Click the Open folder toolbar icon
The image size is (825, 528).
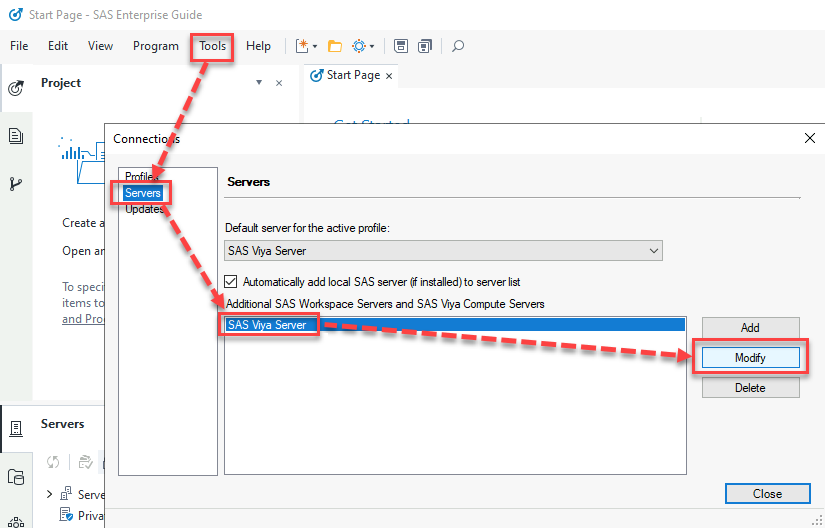(x=335, y=46)
